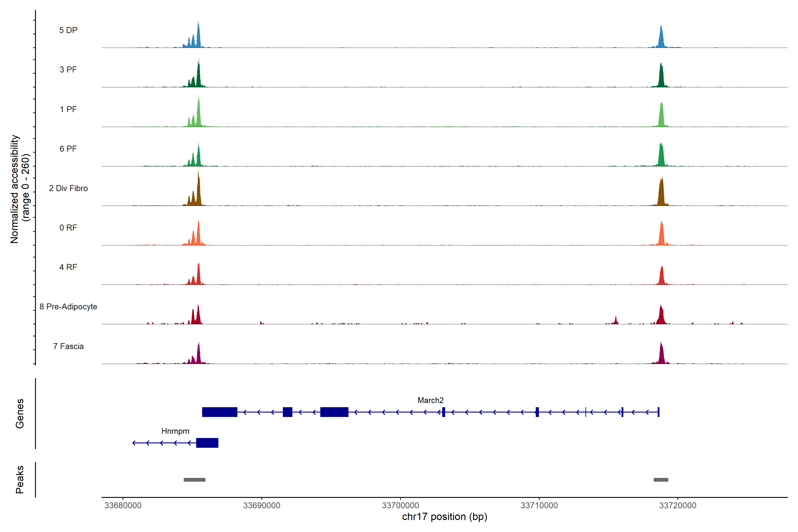Image resolution: width=798 pixels, height=532 pixels.
Task: Click the 6 PF track label
Action: [x=68, y=149]
